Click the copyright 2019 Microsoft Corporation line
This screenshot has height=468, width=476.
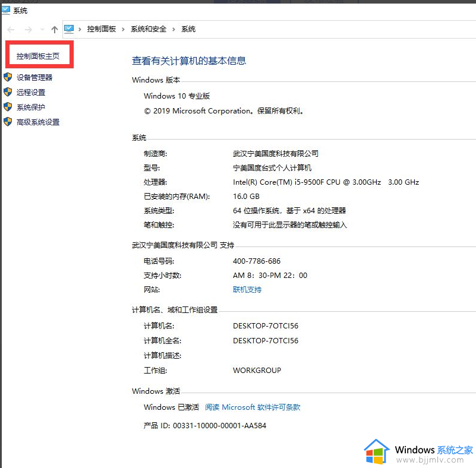224,110
